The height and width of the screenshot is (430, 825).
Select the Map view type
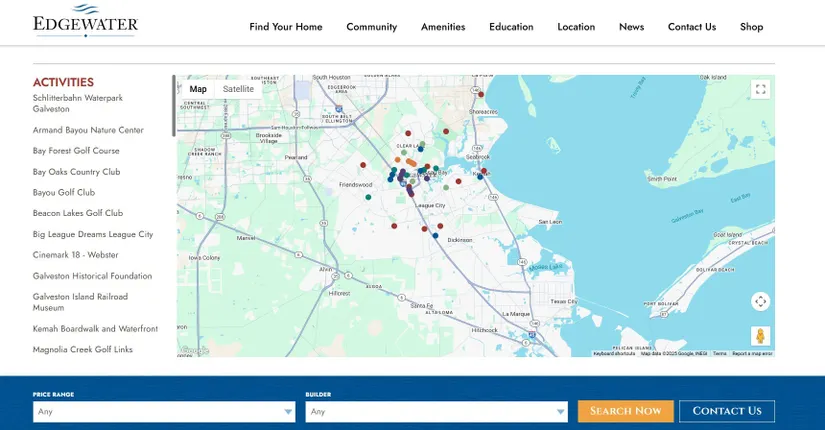198,89
